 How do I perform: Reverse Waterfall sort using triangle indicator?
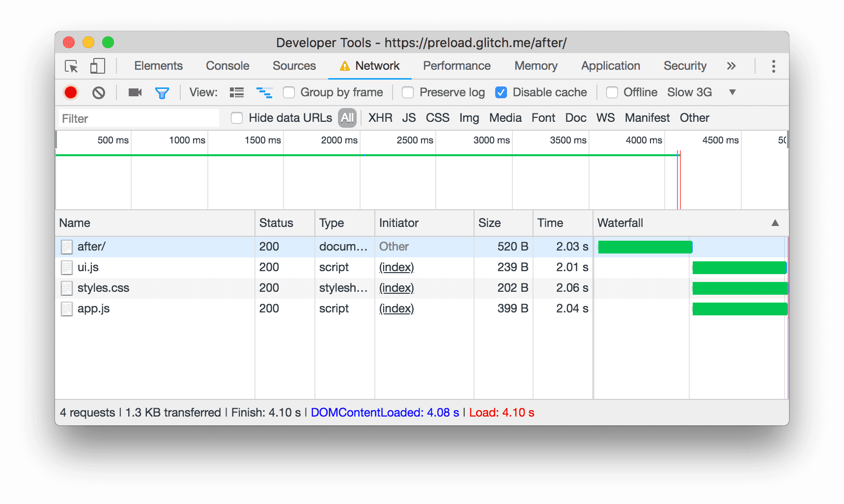(775, 223)
